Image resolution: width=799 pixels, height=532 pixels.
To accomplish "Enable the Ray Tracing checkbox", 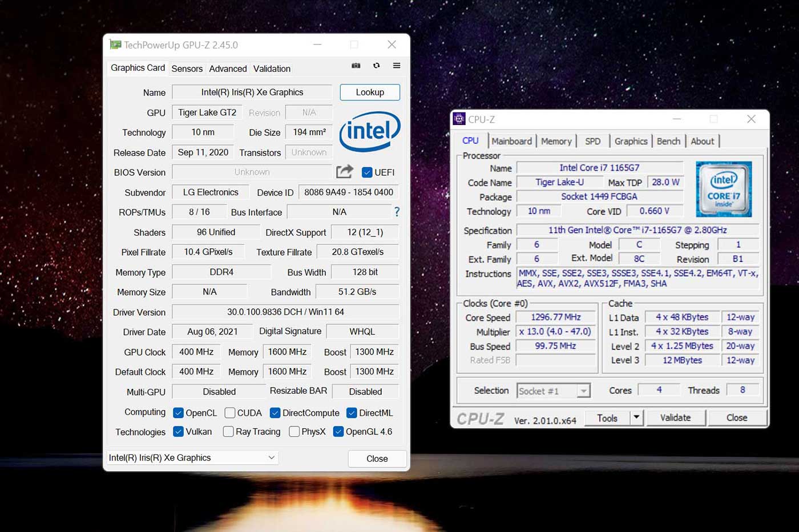I will [228, 432].
